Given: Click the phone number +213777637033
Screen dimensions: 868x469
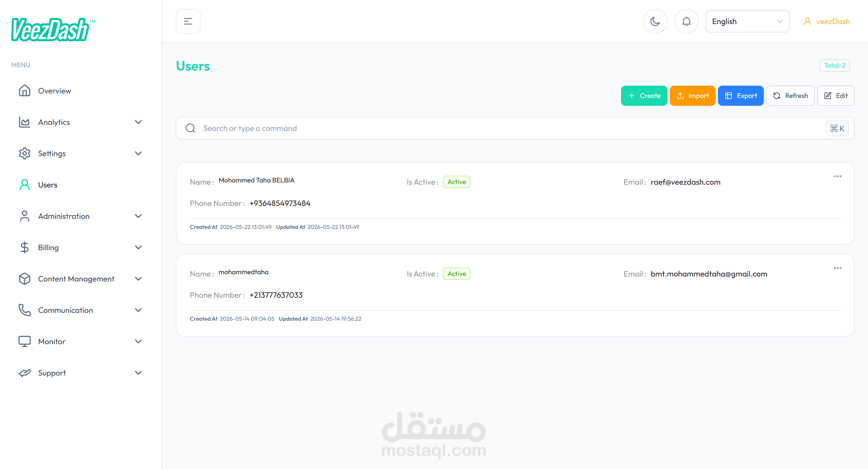Looking at the screenshot, I should click(276, 295).
